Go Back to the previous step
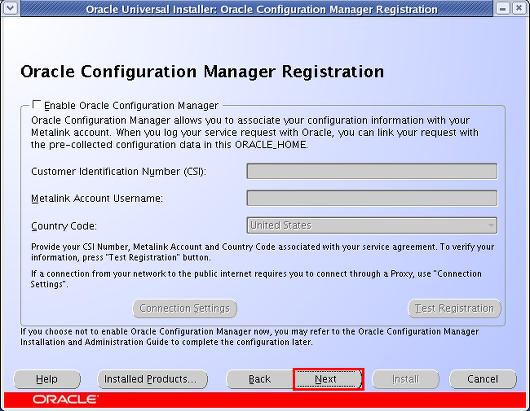The width and height of the screenshot is (530, 411). [x=260, y=379]
